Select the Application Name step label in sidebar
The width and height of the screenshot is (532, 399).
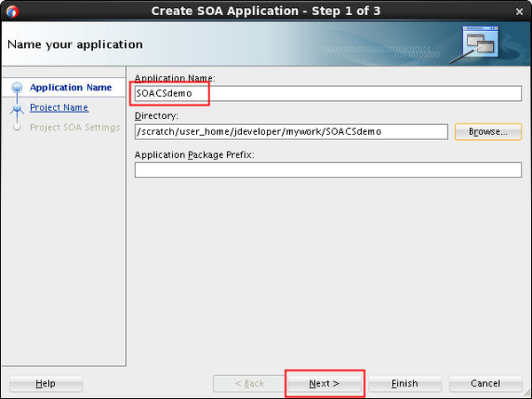(x=70, y=88)
